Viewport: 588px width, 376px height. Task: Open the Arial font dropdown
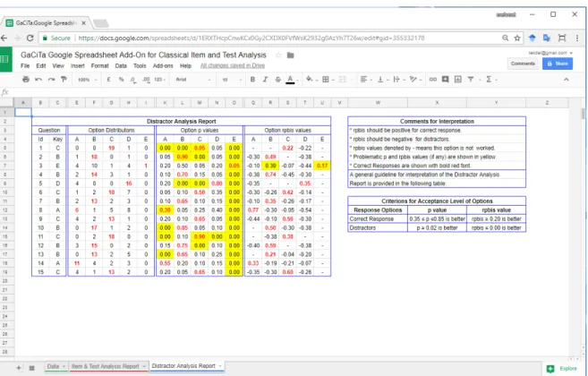tap(192, 80)
